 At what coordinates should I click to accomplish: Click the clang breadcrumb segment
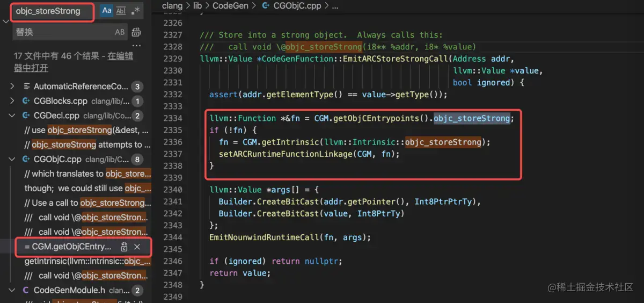coord(172,6)
